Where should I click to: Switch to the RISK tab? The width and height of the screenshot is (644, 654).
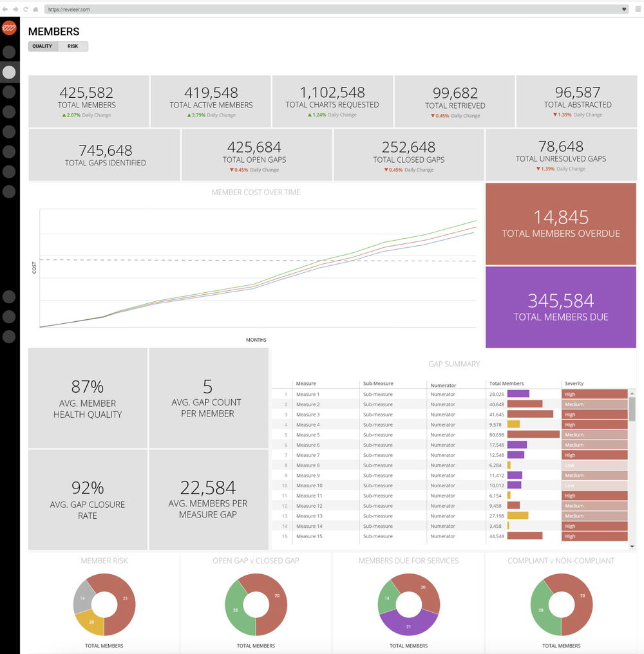click(x=73, y=46)
